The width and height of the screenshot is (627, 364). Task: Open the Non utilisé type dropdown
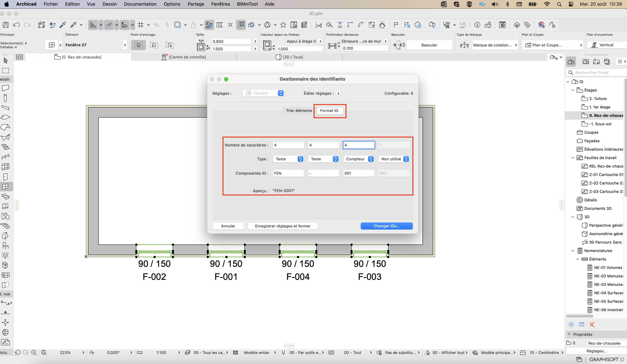coord(394,159)
